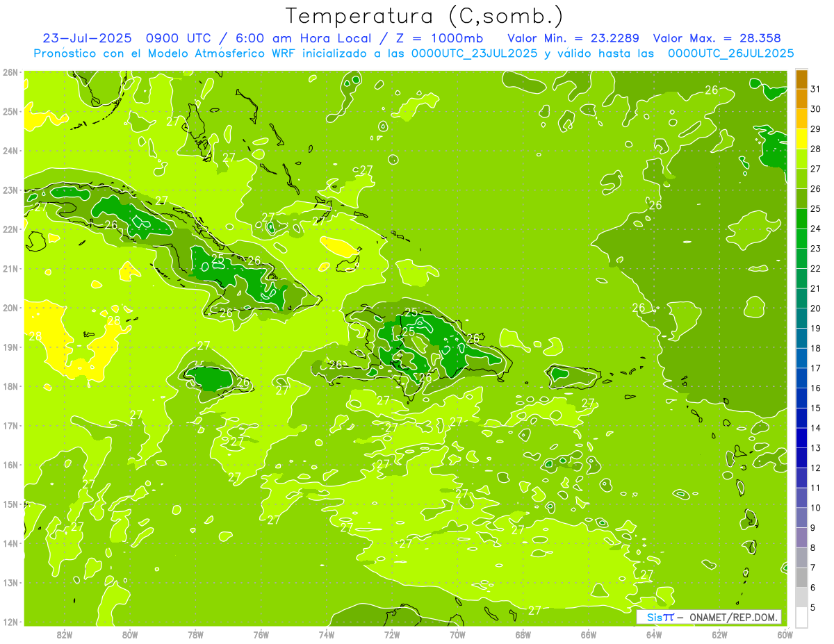Click the '18N' latitude axis label
Image resolution: width=834 pixels, height=644 pixels.
[10, 386]
